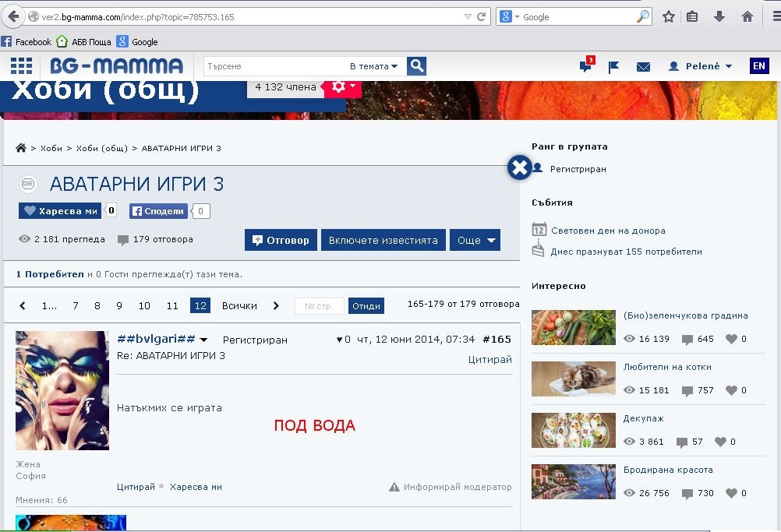Expand the Още dropdown menu
This screenshot has width=781, height=532.
tap(475, 240)
